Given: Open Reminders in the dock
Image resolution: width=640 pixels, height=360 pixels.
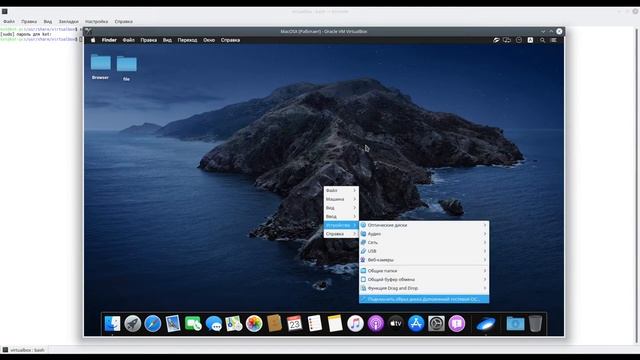Looking at the screenshot, I should (x=315, y=324).
